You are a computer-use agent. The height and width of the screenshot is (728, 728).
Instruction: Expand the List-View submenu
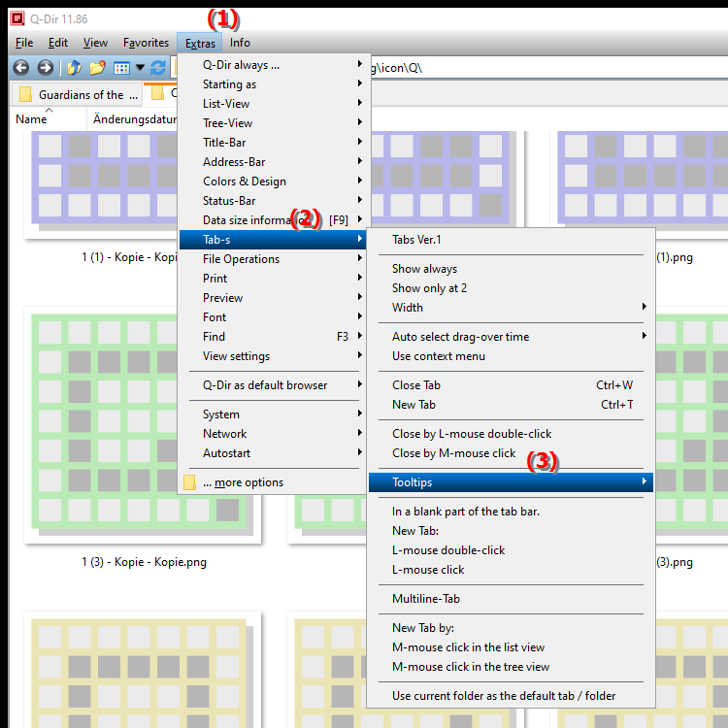(x=275, y=104)
